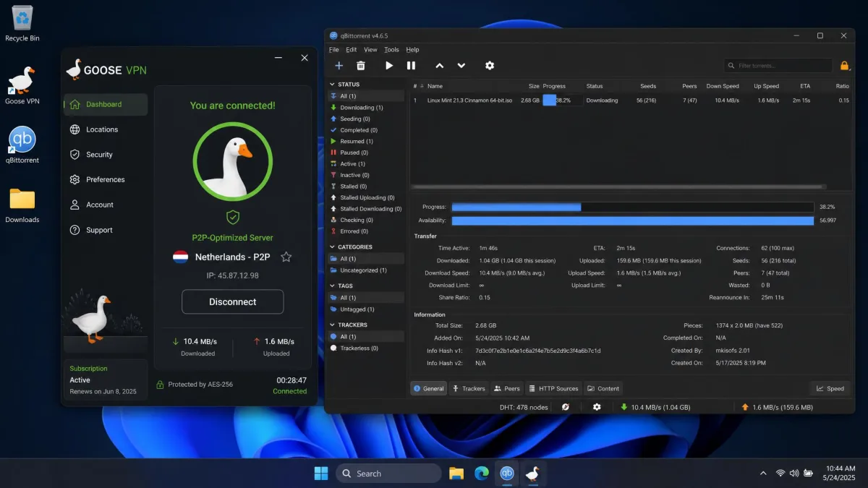Click the orange lock icon in qBittorrent
Viewport: 868px width, 488px height.
point(844,66)
